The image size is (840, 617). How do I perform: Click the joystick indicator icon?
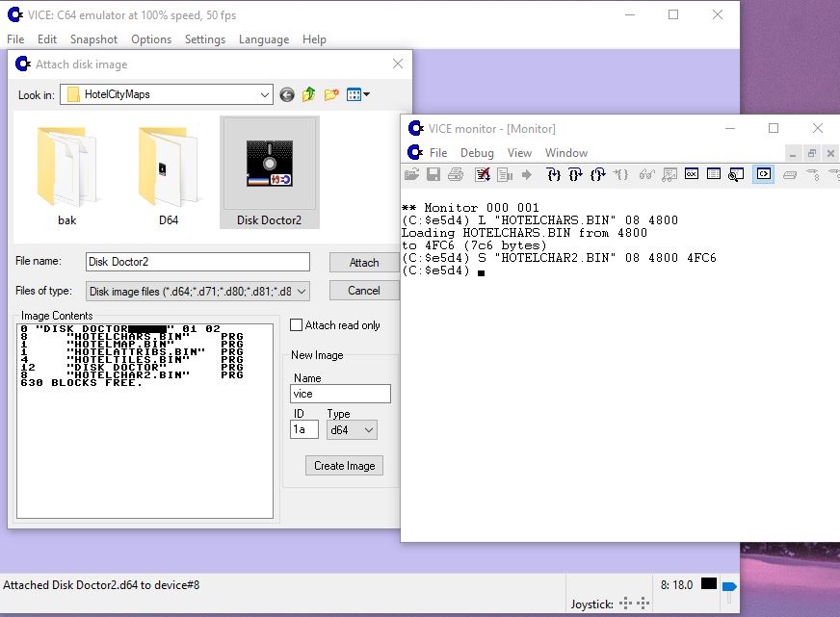click(x=634, y=604)
